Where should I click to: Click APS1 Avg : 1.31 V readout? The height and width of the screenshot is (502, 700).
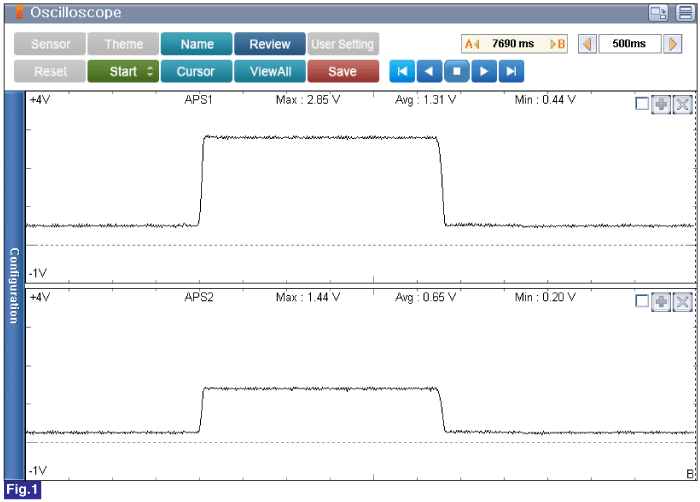pyautogui.click(x=425, y=100)
